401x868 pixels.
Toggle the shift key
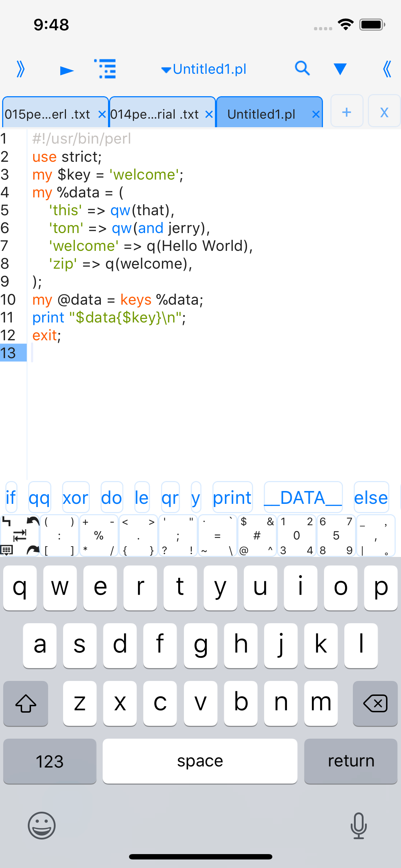(26, 703)
